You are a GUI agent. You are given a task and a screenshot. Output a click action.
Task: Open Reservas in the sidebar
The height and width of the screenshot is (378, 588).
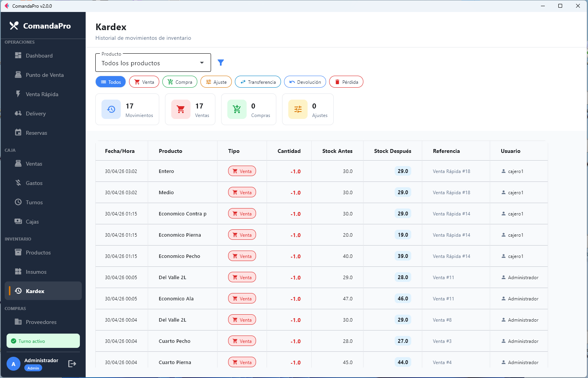(x=43, y=133)
